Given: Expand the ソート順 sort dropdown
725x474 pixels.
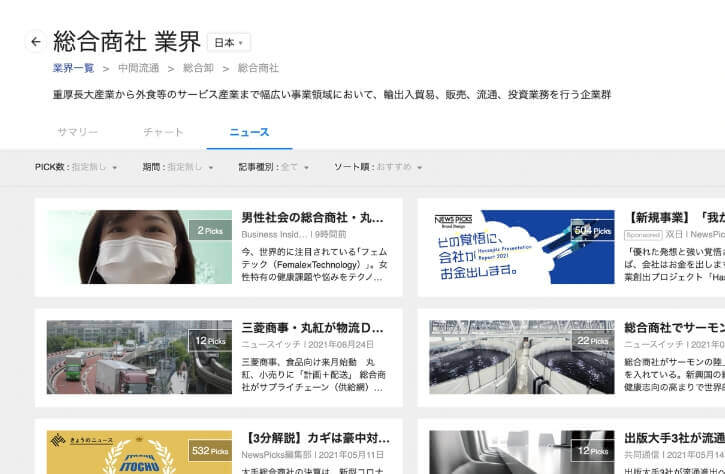Looking at the screenshot, I should [378, 167].
